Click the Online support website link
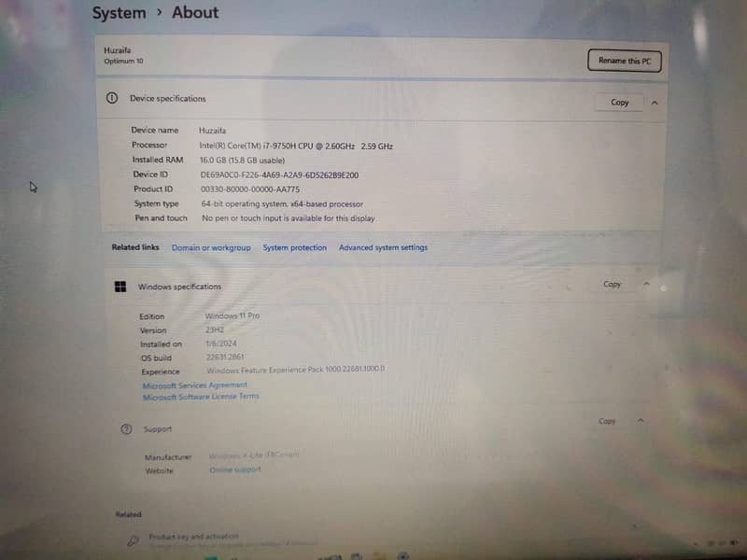Viewport: 747px width, 560px height. click(x=235, y=469)
